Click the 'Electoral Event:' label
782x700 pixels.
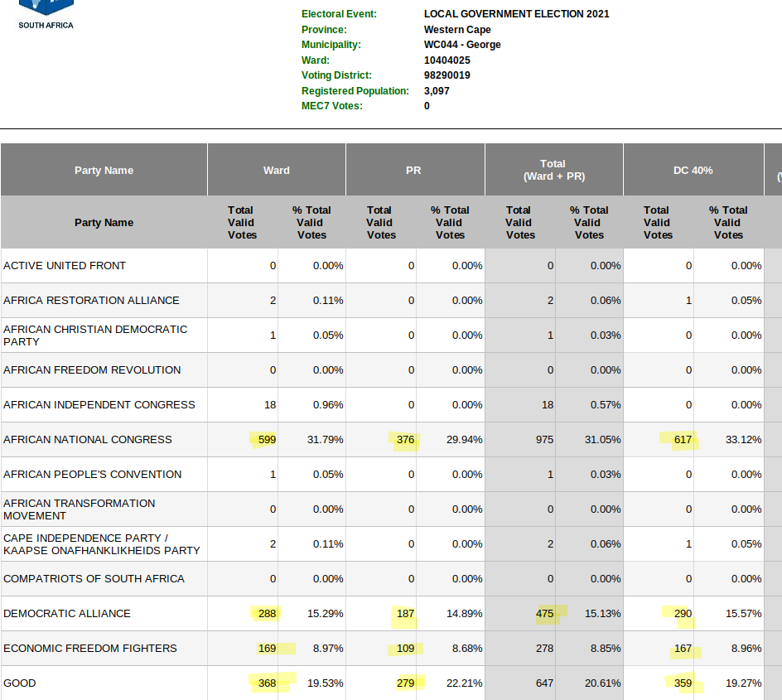(x=339, y=14)
